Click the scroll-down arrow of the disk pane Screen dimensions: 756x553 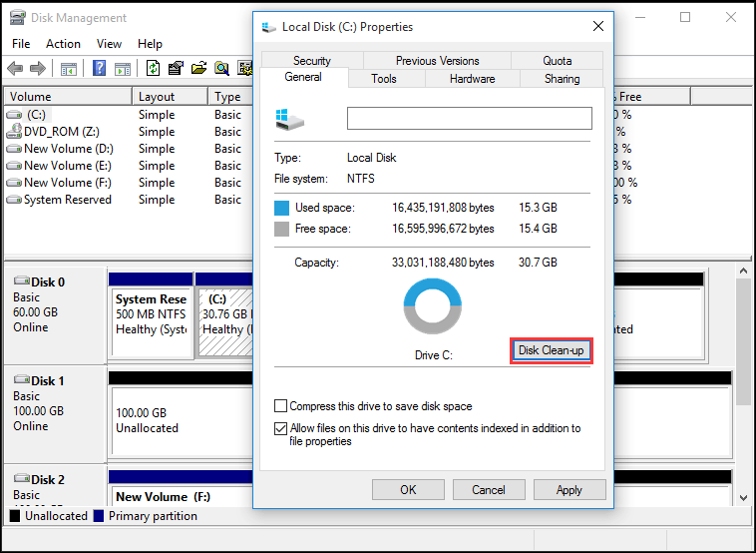point(743,497)
